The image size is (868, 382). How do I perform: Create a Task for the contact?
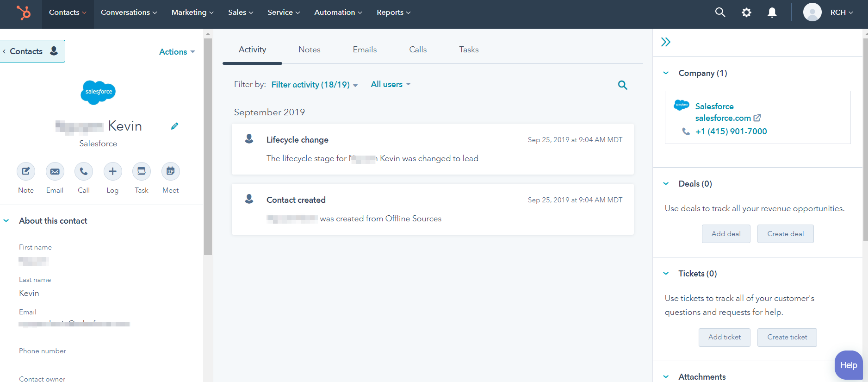point(142,171)
